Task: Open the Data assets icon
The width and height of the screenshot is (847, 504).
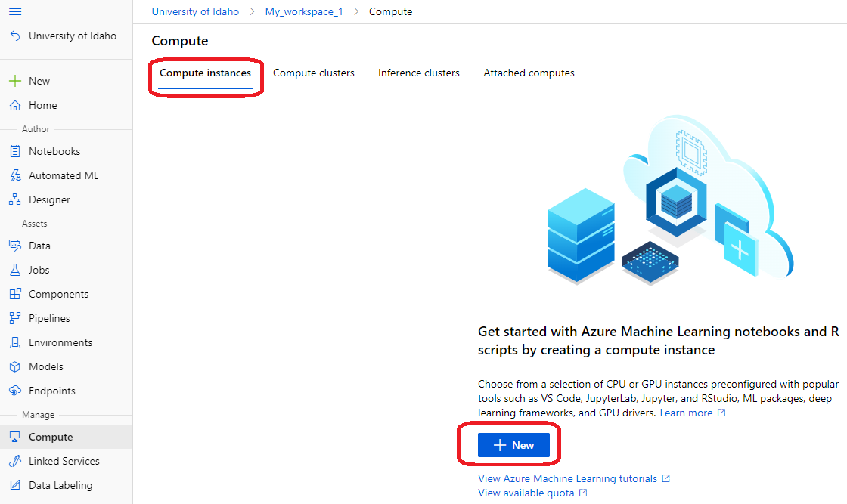Action: coord(15,246)
